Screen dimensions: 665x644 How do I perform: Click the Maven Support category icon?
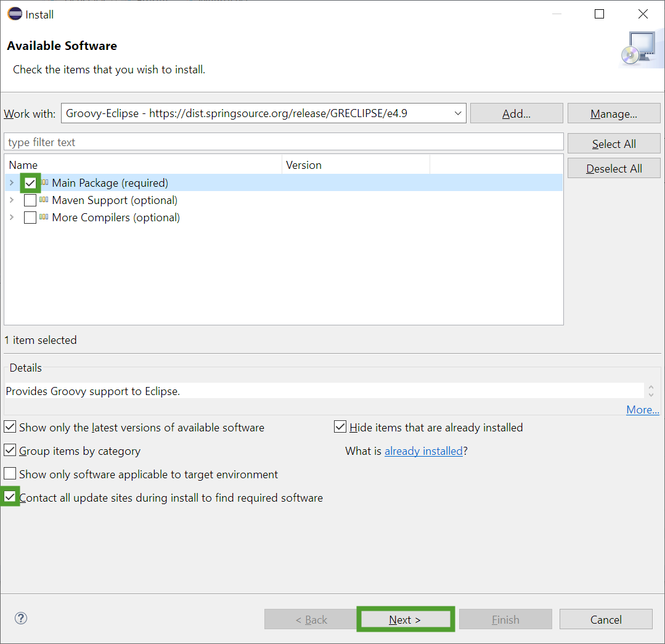click(x=44, y=200)
